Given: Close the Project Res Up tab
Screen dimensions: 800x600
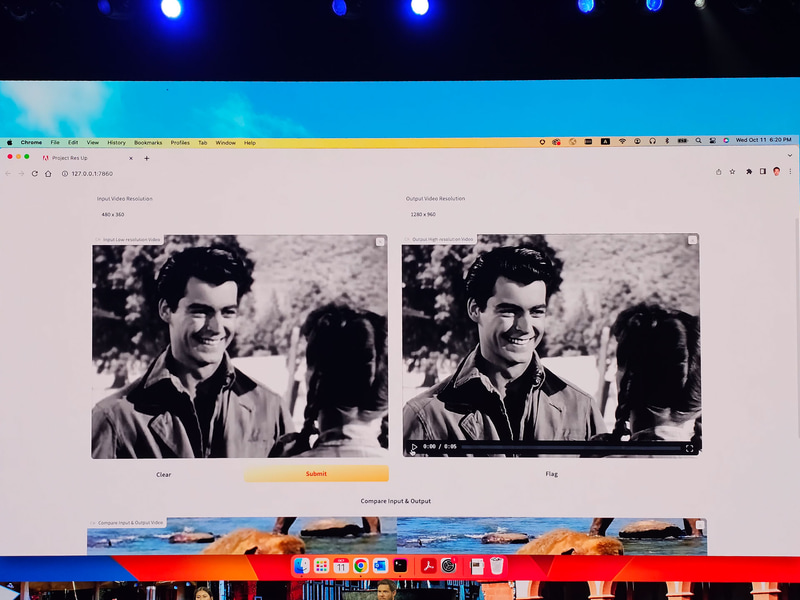Looking at the screenshot, I should (131, 158).
